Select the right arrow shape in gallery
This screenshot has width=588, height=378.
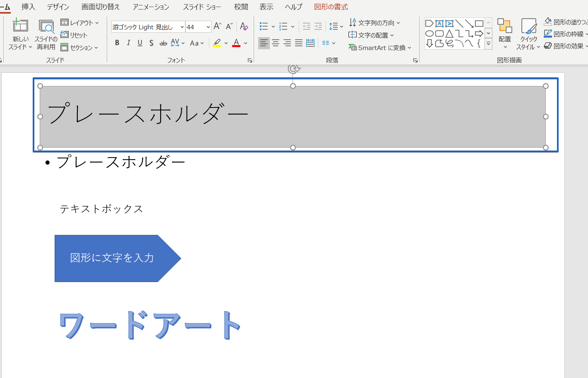pos(479,33)
